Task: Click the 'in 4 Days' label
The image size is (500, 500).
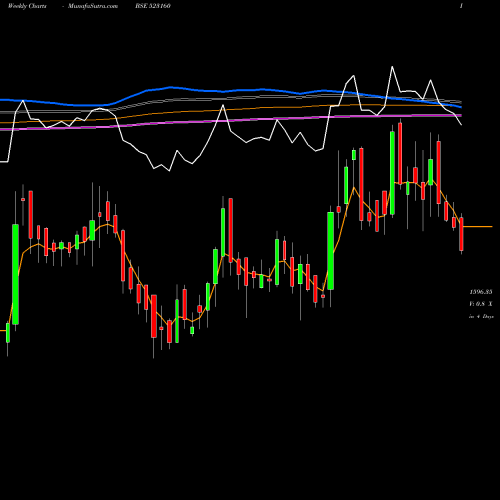Action: 481,316
